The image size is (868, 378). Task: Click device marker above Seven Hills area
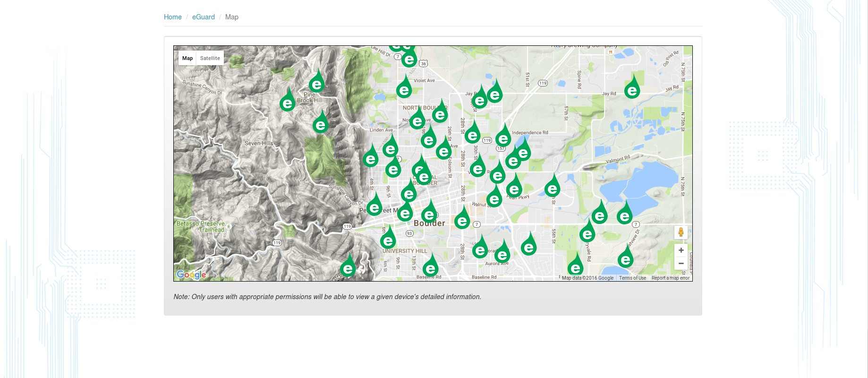tap(321, 121)
